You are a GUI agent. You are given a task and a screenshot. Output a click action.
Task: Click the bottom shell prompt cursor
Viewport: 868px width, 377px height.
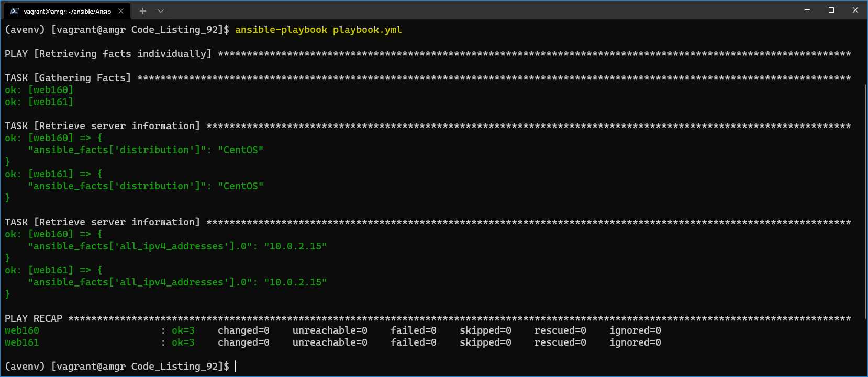point(236,367)
